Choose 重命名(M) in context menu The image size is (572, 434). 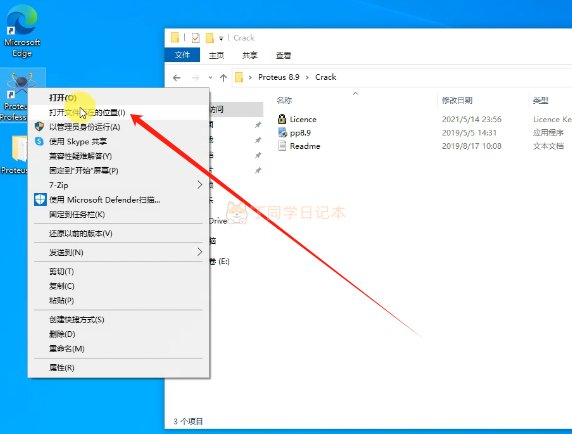119,349
